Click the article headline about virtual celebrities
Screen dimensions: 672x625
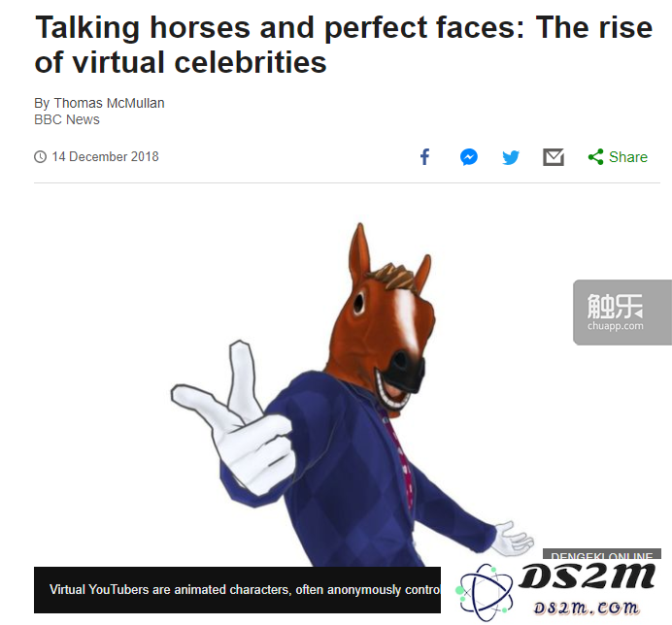pos(344,45)
